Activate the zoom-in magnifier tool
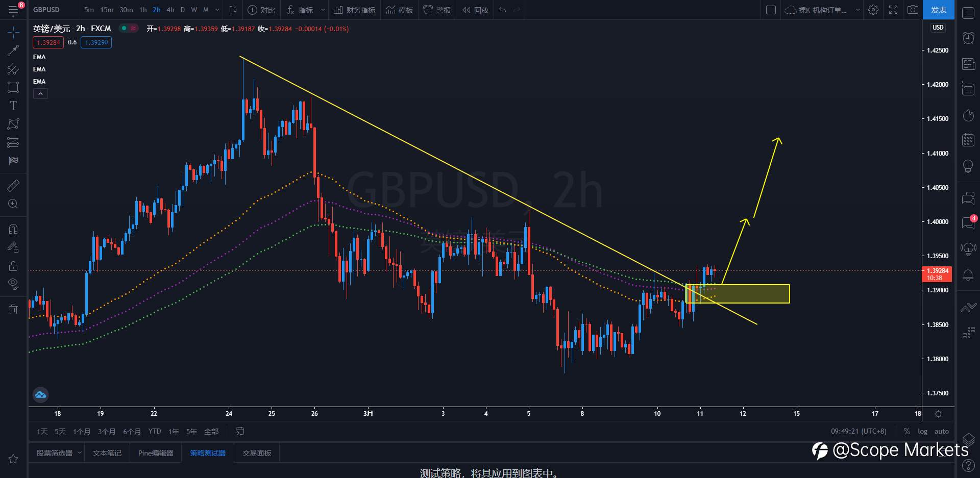 tap(13, 204)
